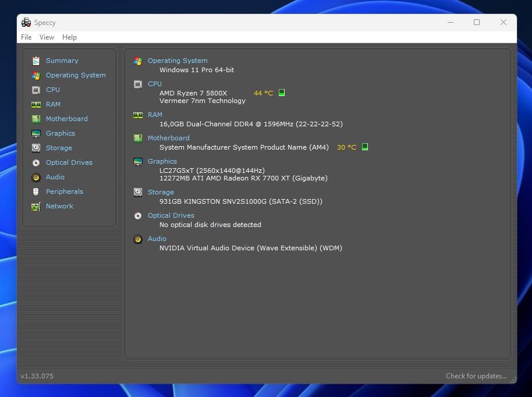Maximize the Speccy window

[477, 22]
